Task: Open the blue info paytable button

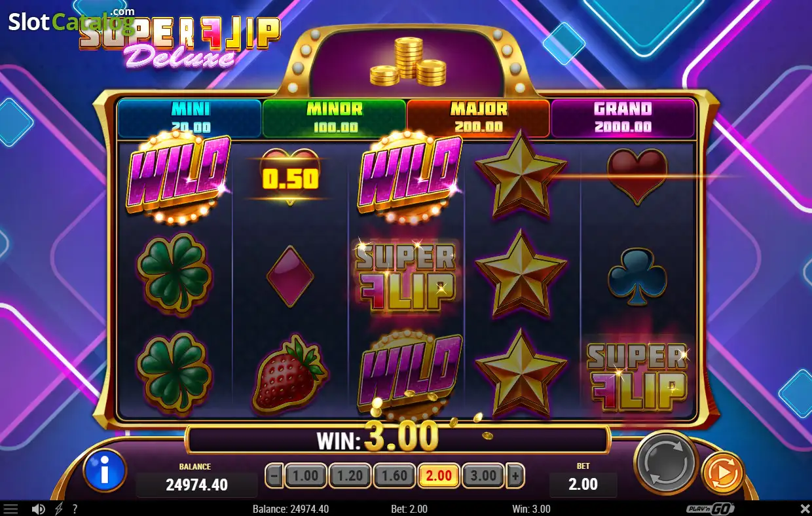Action: point(105,470)
